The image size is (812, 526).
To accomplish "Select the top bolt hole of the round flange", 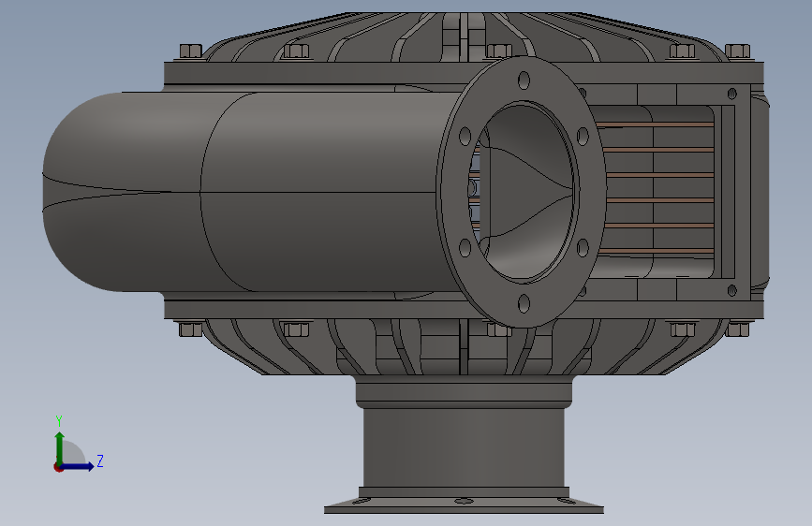I will click(x=524, y=80).
